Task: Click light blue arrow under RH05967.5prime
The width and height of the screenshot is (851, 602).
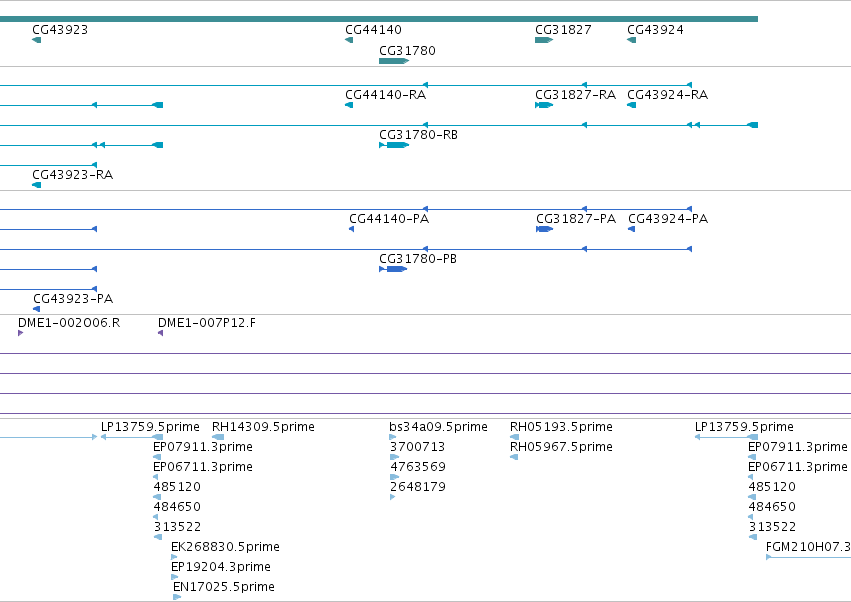Action: [514, 457]
